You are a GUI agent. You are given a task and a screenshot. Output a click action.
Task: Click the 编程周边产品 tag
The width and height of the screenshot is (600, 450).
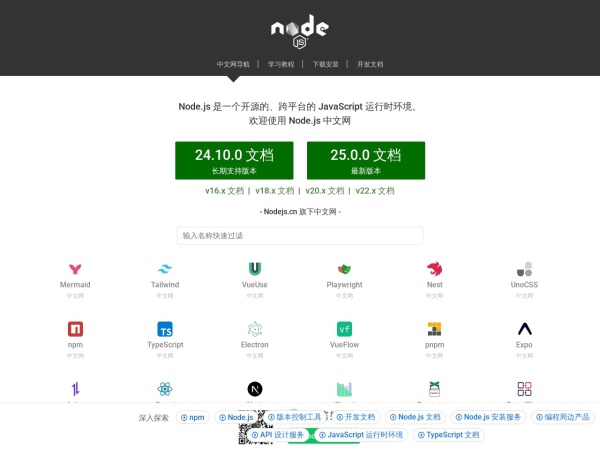pyautogui.click(x=562, y=417)
